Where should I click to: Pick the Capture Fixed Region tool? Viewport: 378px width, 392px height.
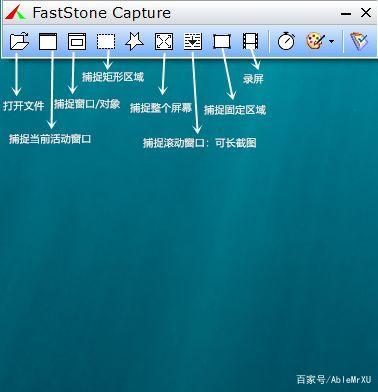pyautogui.click(x=222, y=42)
